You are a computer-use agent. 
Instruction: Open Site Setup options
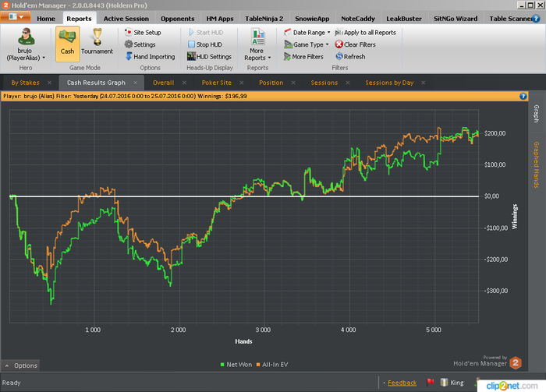(143, 33)
